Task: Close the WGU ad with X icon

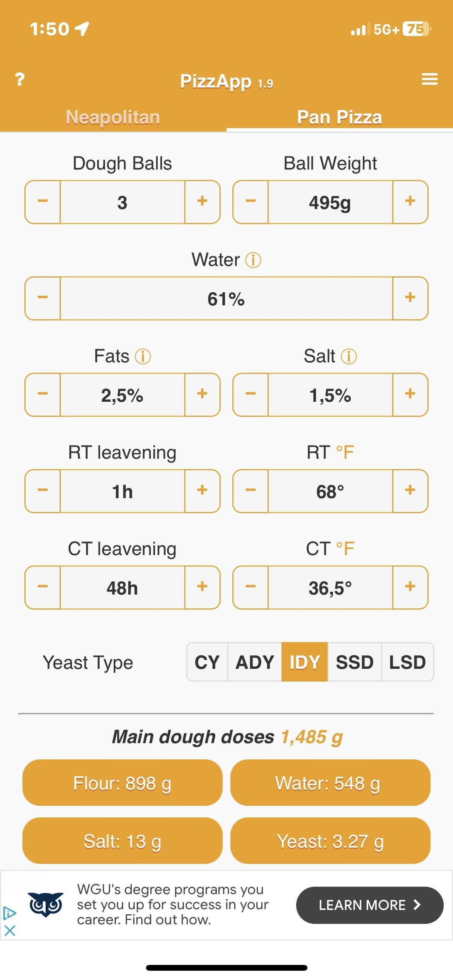Action: click(x=10, y=931)
